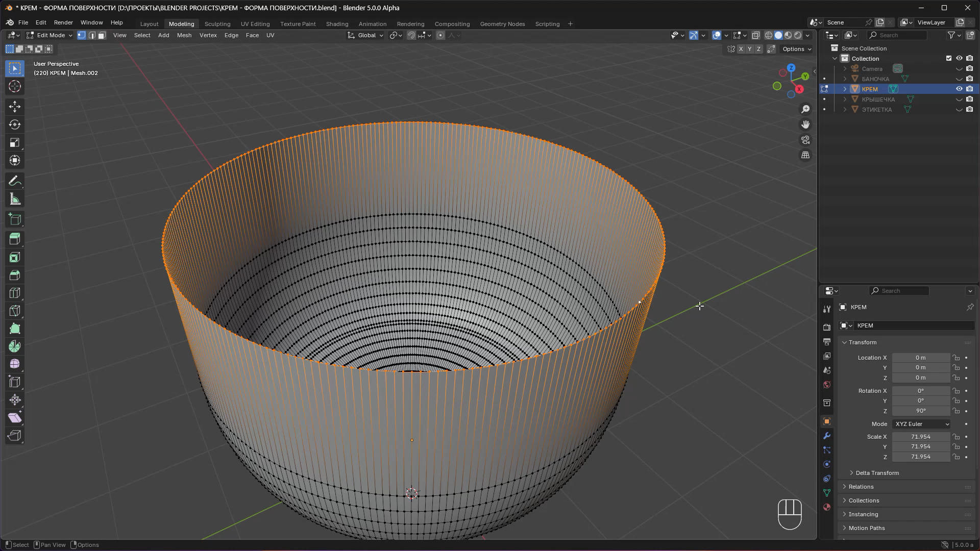Click the outliner search field
Viewport: 980px width, 551px height.
tap(897, 35)
